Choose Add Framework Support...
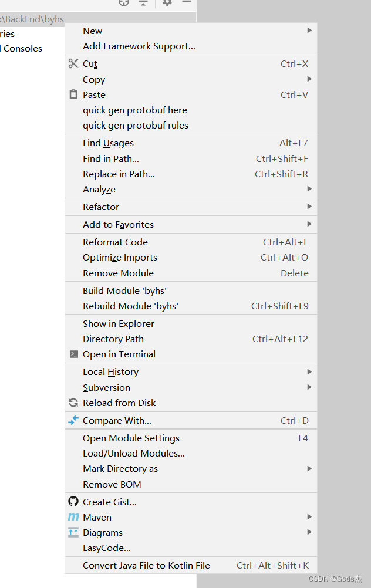 click(x=191, y=46)
